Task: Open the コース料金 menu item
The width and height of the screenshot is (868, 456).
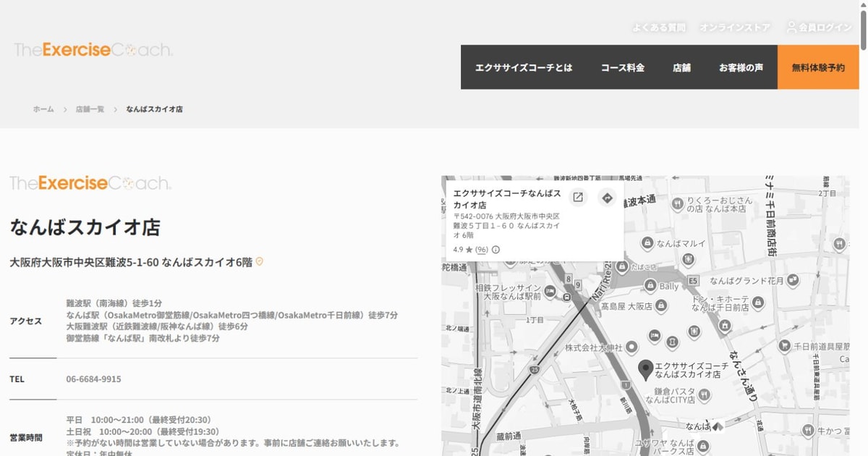Action: [623, 67]
